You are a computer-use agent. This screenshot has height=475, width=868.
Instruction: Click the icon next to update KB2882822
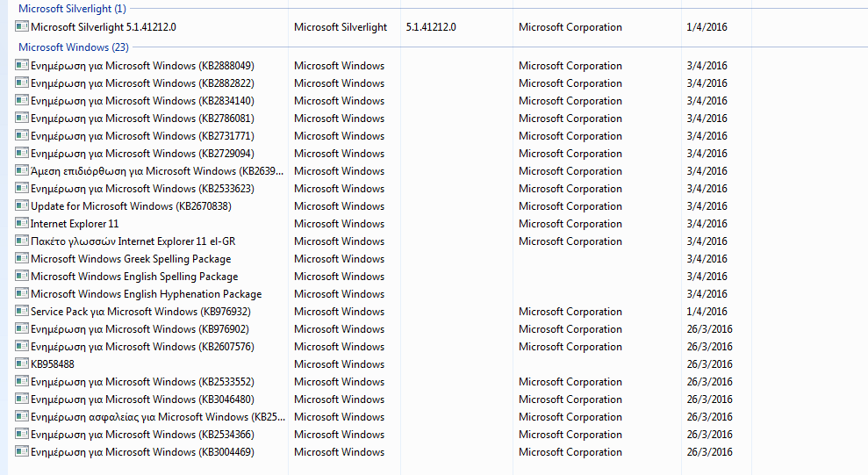click(x=22, y=83)
